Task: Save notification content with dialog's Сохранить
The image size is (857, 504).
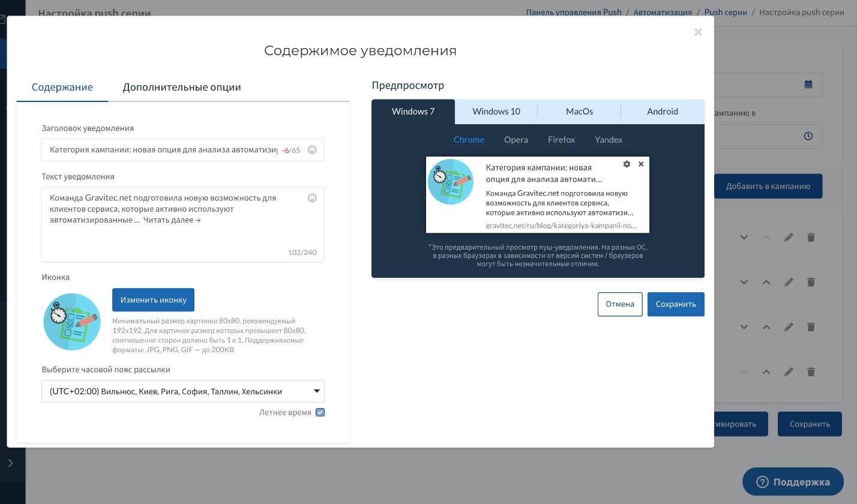Action: click(676, 304)
